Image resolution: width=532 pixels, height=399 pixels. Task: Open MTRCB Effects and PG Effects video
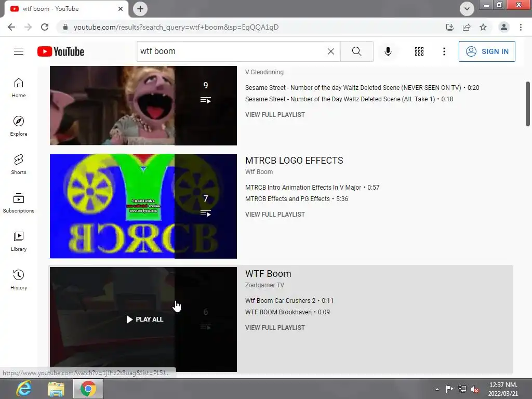coord(287,199)
